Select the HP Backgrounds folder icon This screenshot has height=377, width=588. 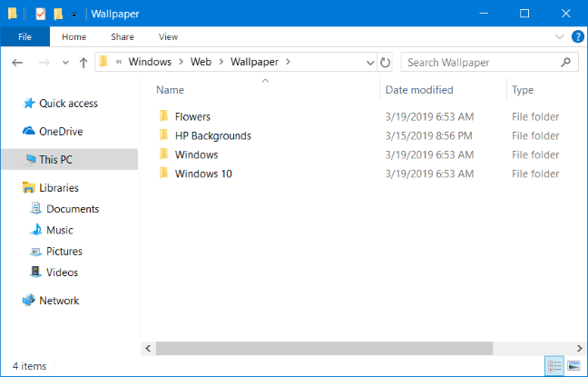163,134
